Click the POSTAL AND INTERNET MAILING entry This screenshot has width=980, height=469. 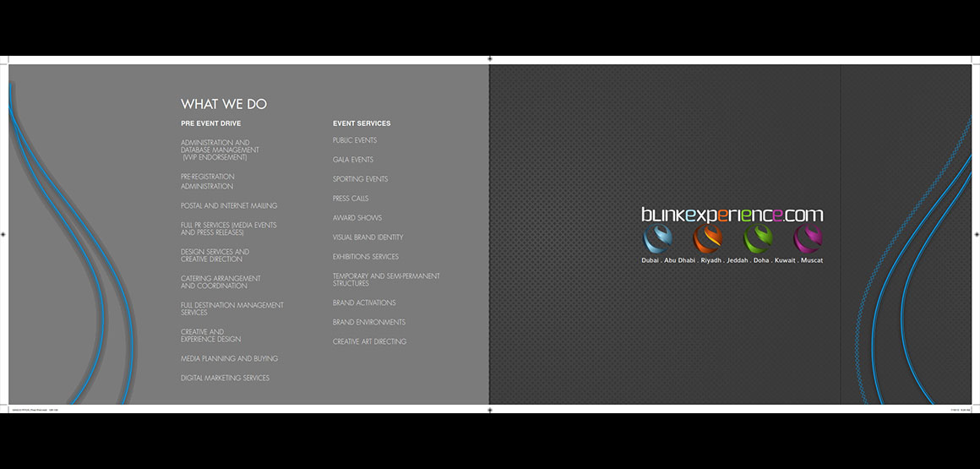point(229,205)
